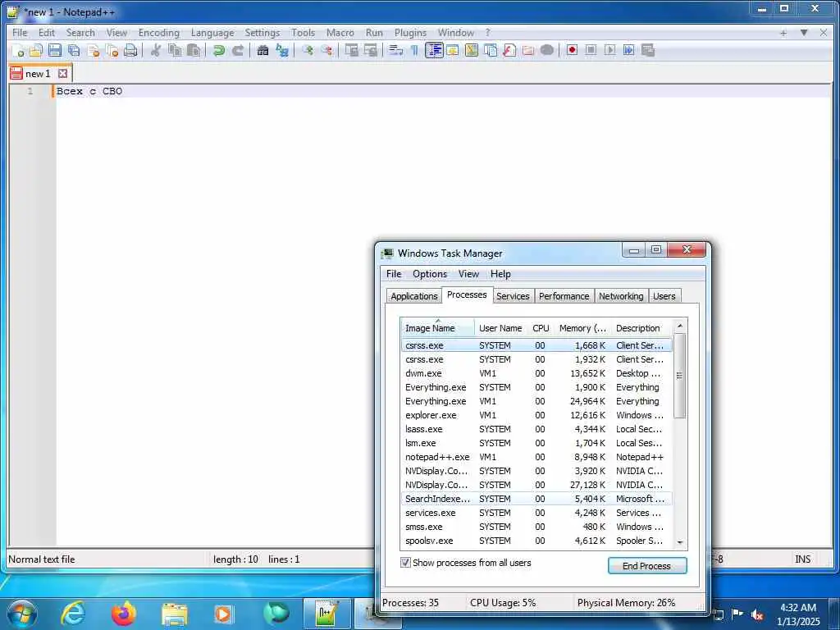This screenshot has width=840, height=630.
Task: Toggle Word Wrap toolbar icon
Action: [x=396, y=50]
